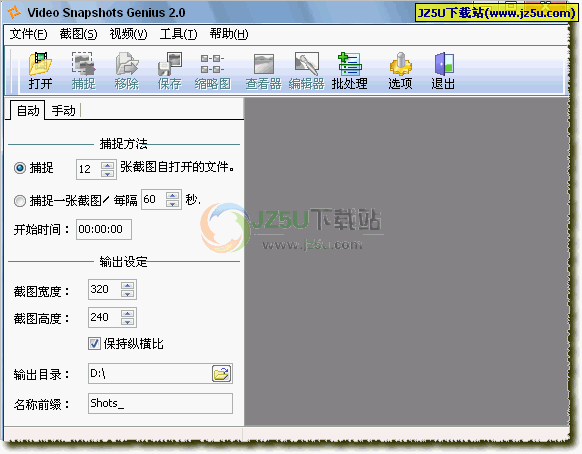Open the 工具(T) menu
582x454 pixels.
(179, 34)
